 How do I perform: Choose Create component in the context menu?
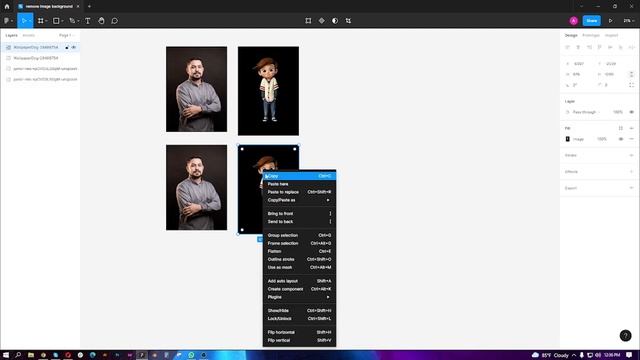point(299,289)
